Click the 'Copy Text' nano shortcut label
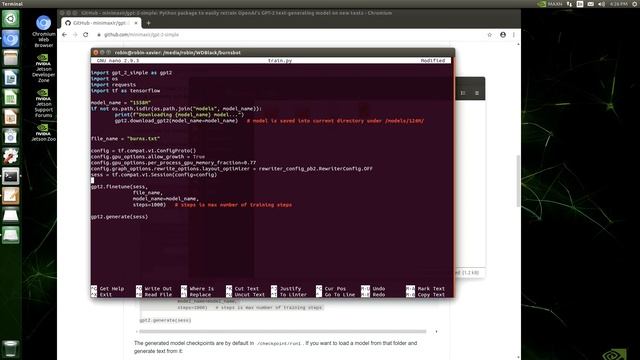Image resolution: width=640 pixels, height=360 pixels. [431, 295]
